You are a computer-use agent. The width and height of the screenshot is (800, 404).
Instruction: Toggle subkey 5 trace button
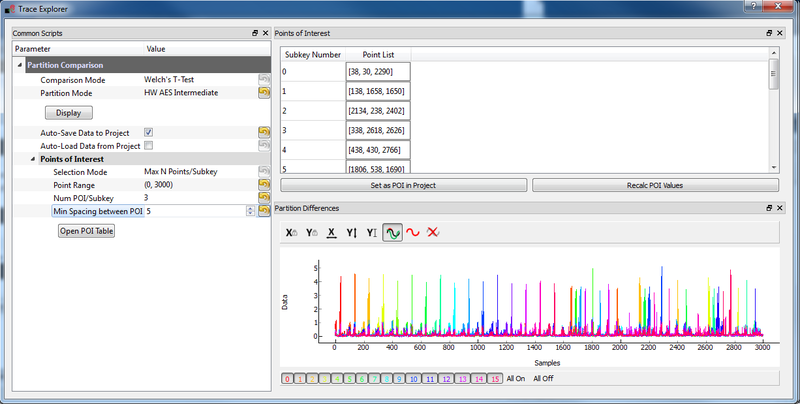tap(349, 379)
